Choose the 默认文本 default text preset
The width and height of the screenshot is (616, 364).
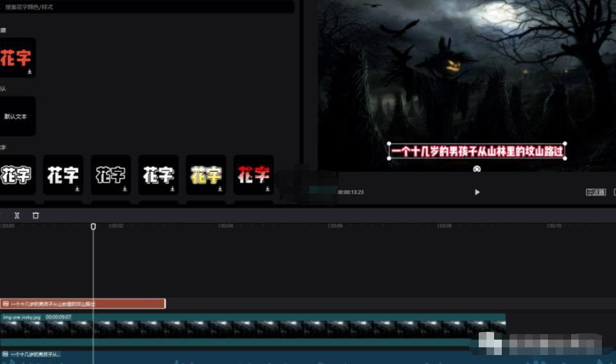click(16, 117)
